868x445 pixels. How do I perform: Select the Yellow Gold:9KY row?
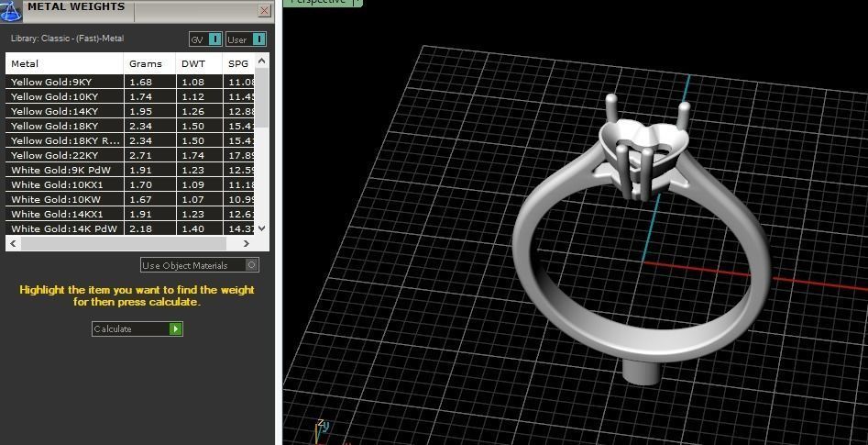130,82
